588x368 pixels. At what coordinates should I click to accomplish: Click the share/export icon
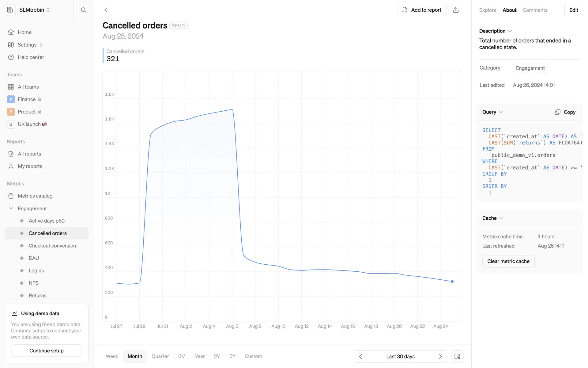[456, 10]
